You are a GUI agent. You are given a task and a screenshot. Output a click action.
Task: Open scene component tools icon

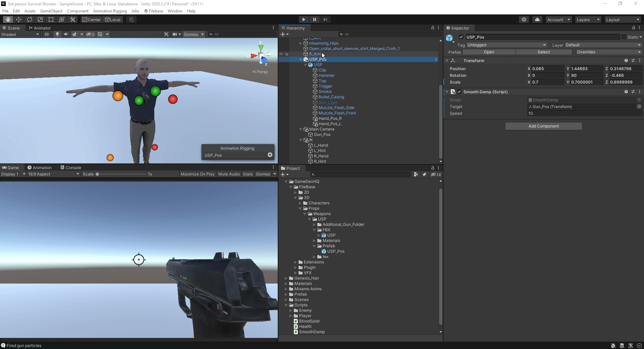(166, 34)
